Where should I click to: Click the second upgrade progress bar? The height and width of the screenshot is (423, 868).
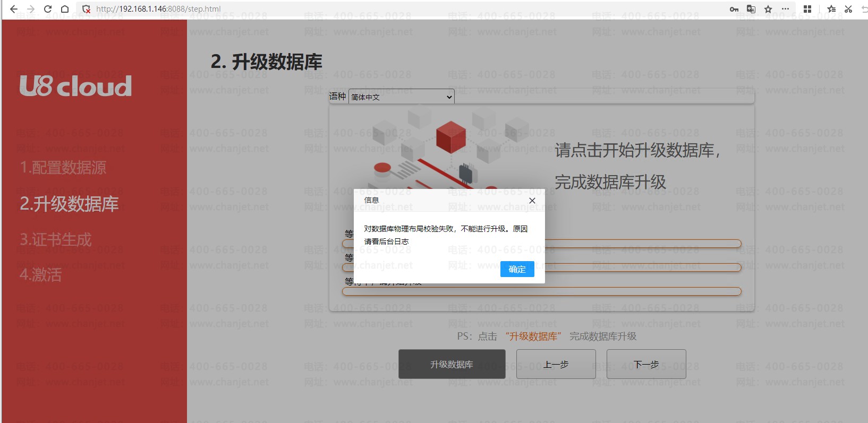(x=541, y=267)
